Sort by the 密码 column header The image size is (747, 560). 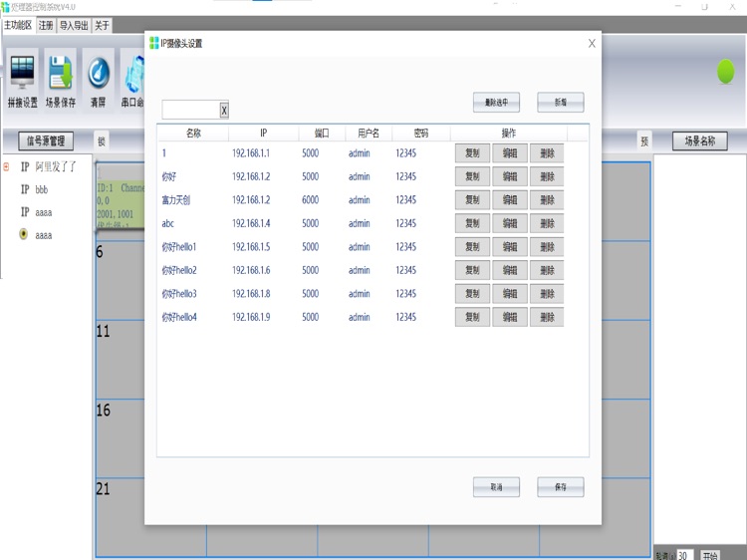click(x=421, y=133)
